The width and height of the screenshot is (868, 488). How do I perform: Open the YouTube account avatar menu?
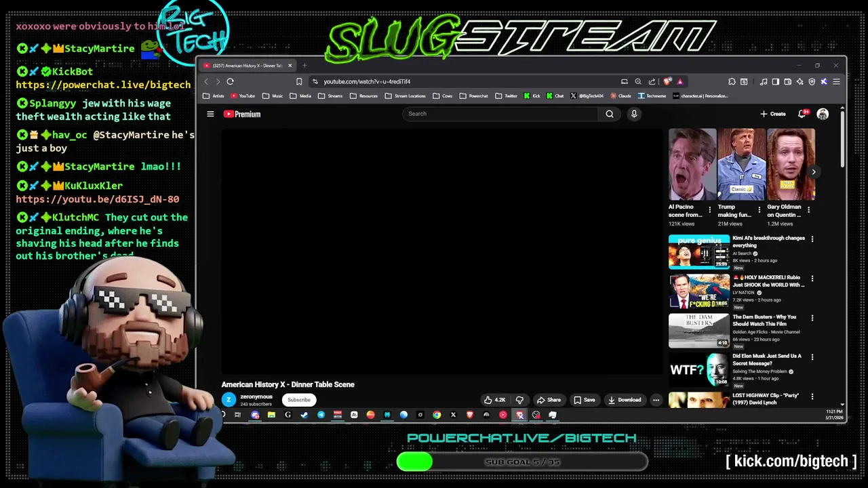(x=823, y=114)
